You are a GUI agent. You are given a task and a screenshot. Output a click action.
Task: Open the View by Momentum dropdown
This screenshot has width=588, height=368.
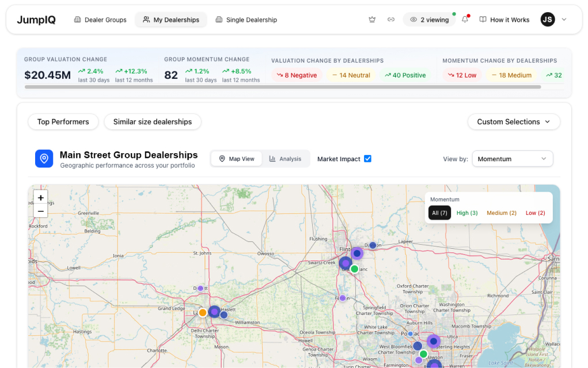[512, 159]
